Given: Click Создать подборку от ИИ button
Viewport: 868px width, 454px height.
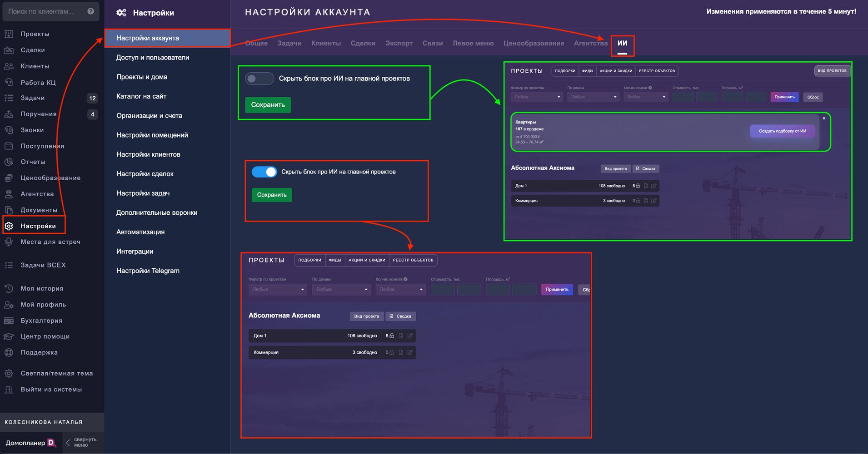Looking at the screenshot, I should [x=782, y=131].
